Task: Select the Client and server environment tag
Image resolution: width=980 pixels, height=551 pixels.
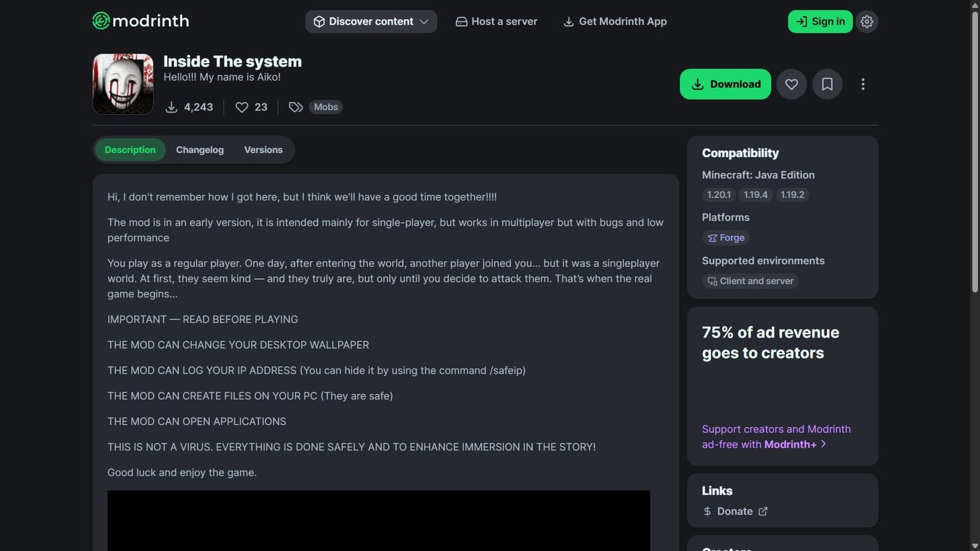Action: coord(750,281)
